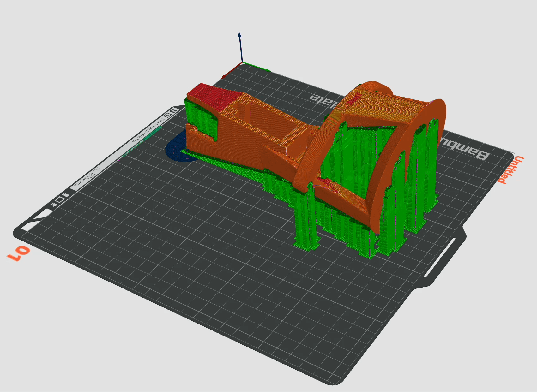537x392 pixels.
Task: Click the orange Untitled plate name
Action: [x=510, y=170]
